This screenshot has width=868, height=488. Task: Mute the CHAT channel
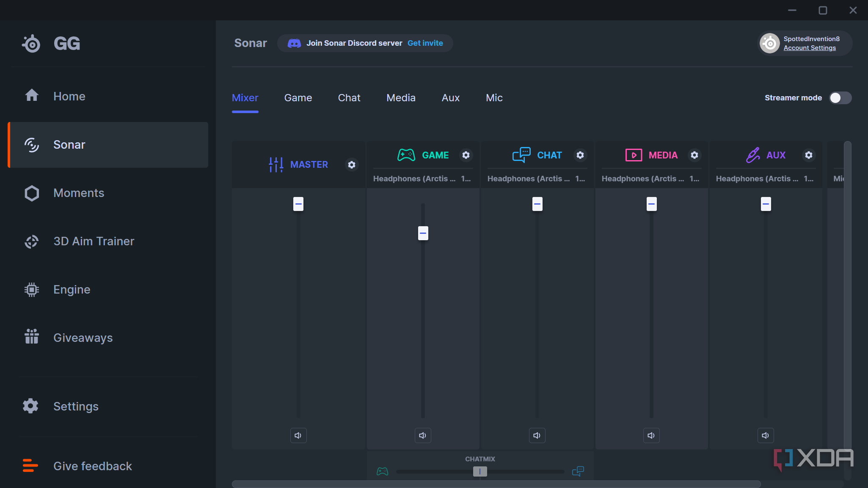pos(537,435)
